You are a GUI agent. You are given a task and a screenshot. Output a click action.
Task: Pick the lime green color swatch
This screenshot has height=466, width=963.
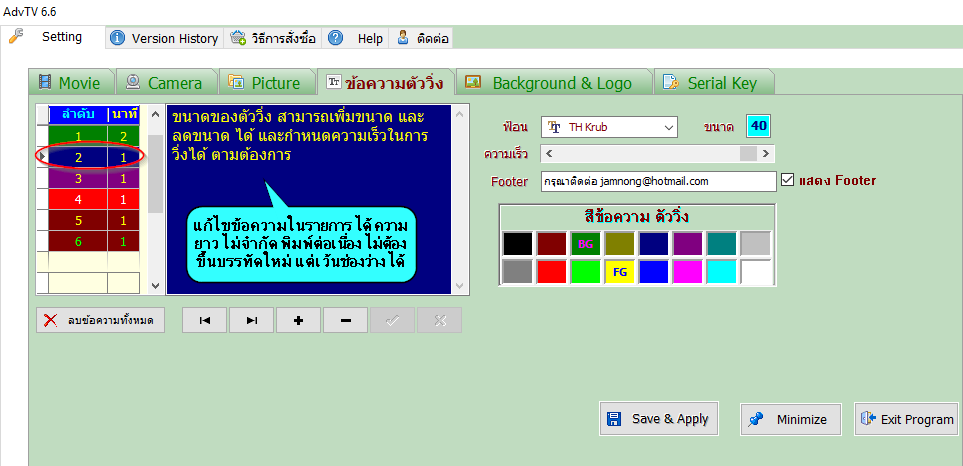(585, 272)
